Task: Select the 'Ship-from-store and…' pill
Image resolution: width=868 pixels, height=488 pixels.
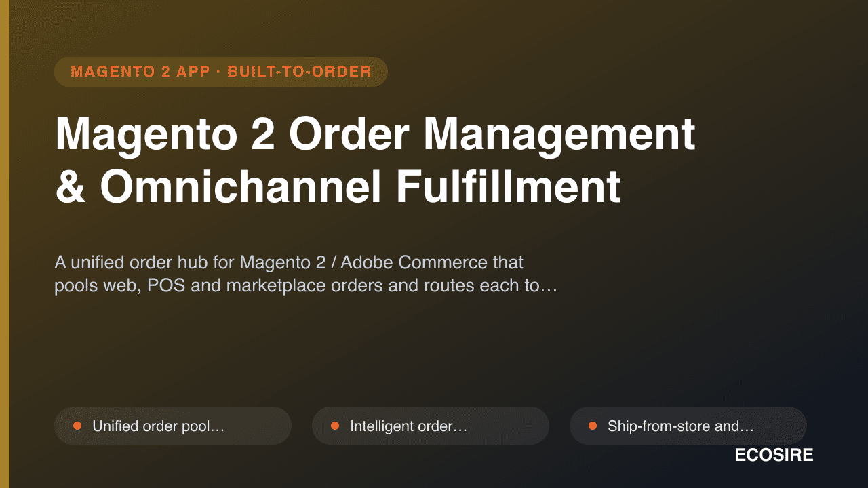Action: click(x=688, y=426)
